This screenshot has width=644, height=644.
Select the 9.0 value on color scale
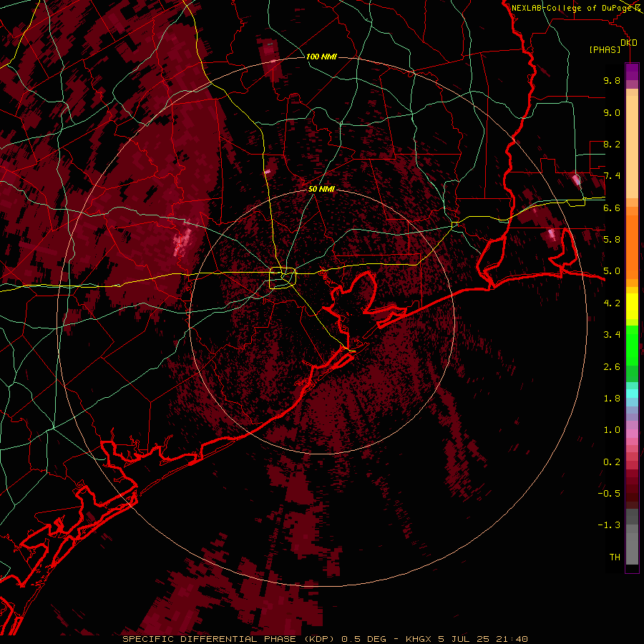coord(612,112)
